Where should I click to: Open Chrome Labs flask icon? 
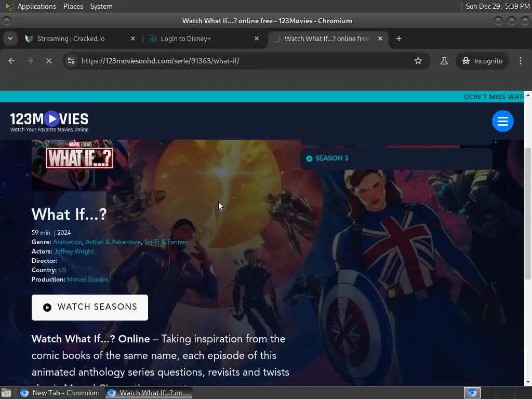(444, 61)
